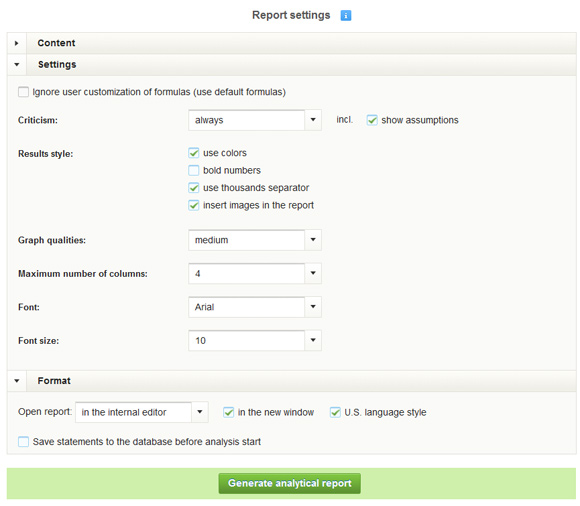Enable the bold numbers checkbox
The height and width of the screenshot is (506, 580).
point(193,170)
